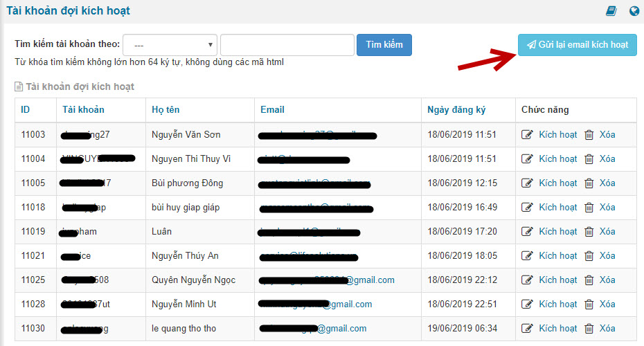
Task: Click the trash icon for account 11003
Action: 589,135
